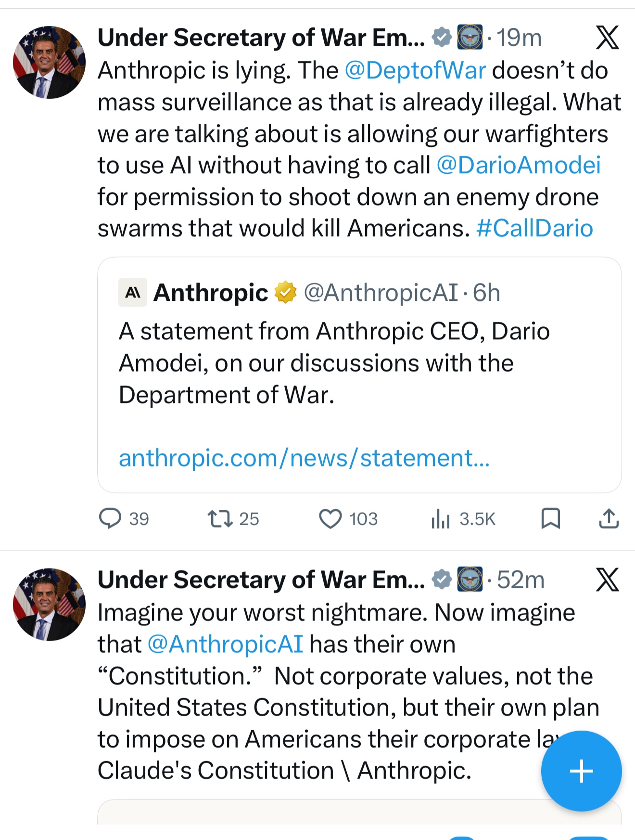Screen dimensions: 635x840
Task: Bookmark the first post
Action: pyautogui.click(x=550, y=519)
